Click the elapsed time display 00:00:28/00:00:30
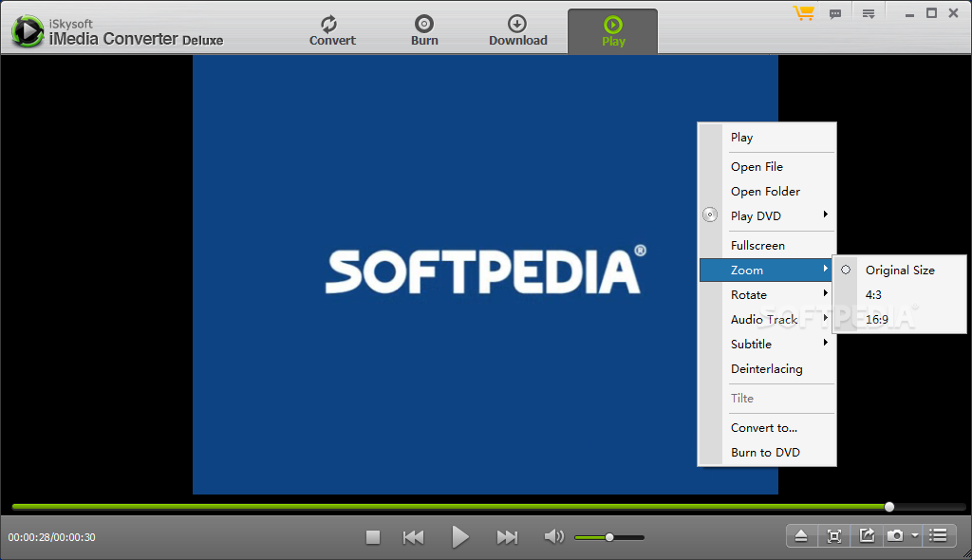 coord(52,537)
